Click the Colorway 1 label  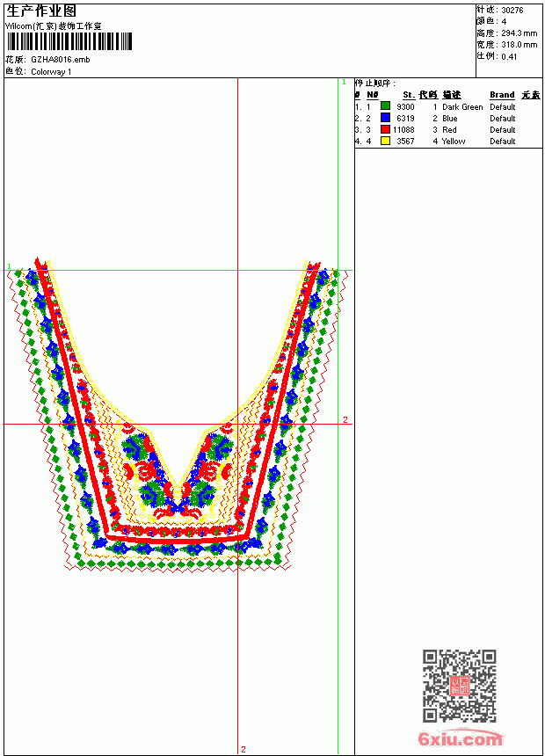point(51,72)
